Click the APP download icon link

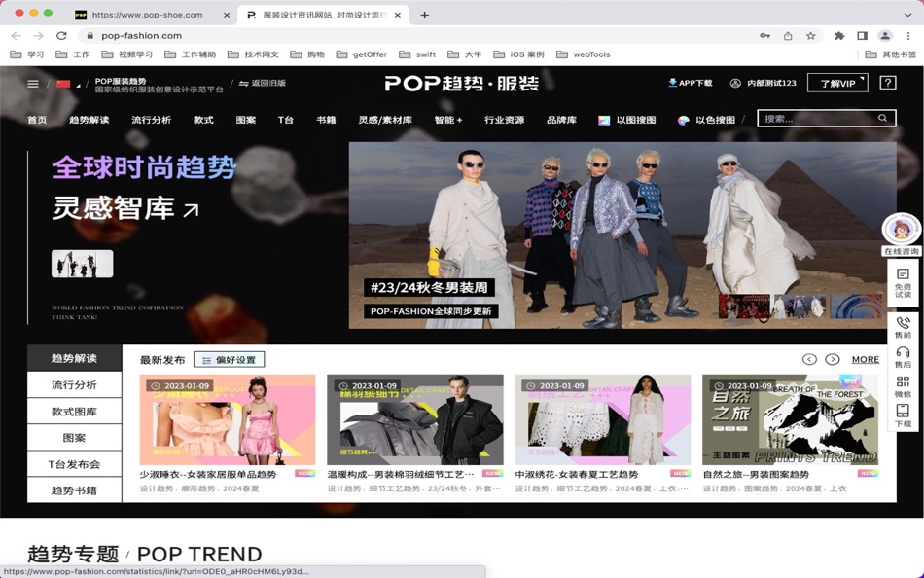[x=690, y=83]
